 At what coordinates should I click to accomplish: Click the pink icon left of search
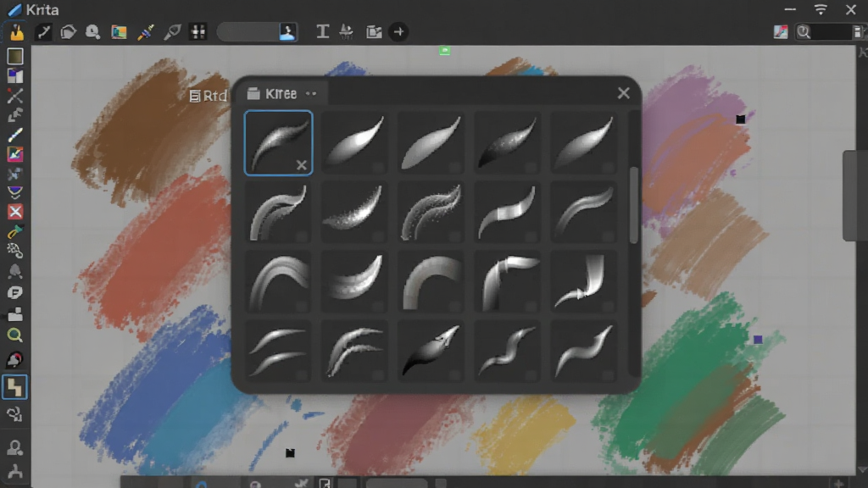click(781, 32)
